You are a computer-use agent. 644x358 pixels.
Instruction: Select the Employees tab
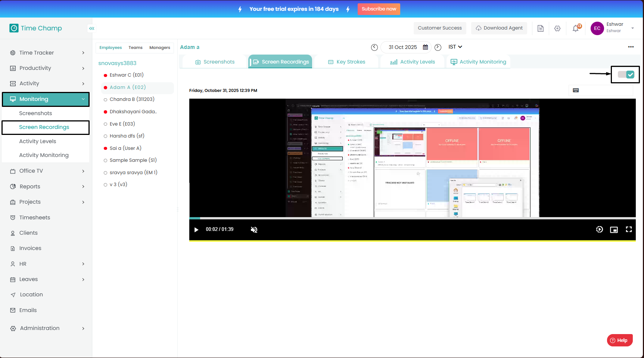coord(111,47)
